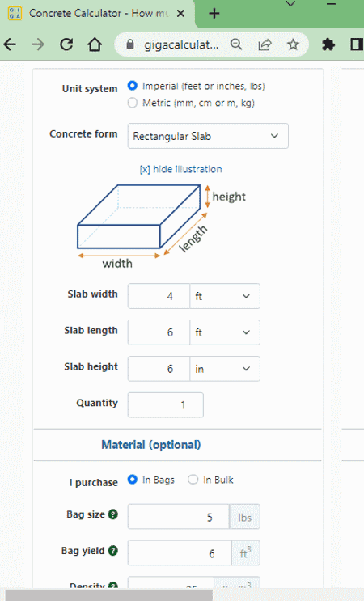Click the horizontal scrollbar at the bottom

pos(108,595)
